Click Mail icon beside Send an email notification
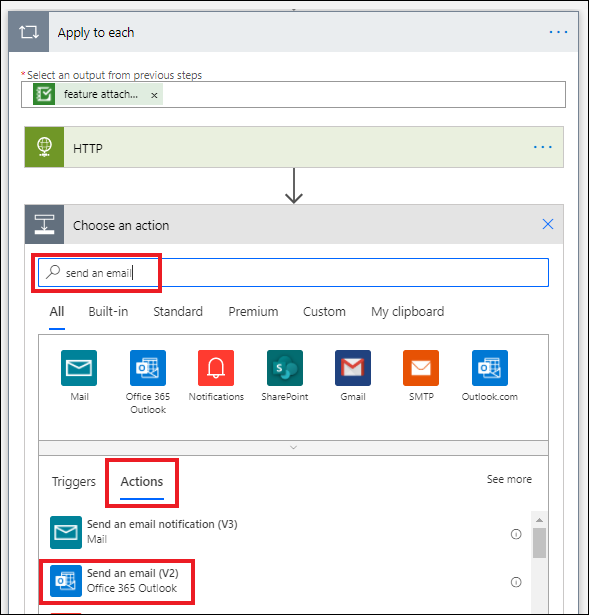589x615 pixels. (x=66, y=532)
